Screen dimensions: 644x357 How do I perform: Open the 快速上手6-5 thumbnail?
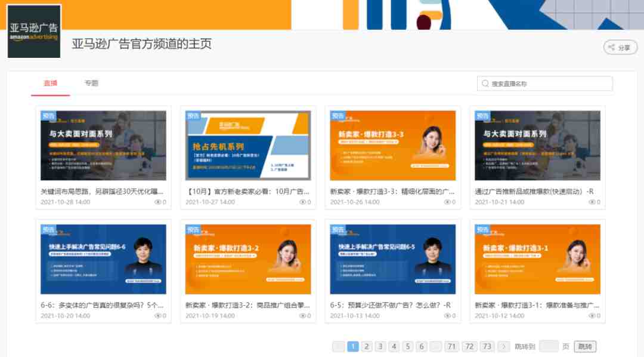tap(392, 259)
